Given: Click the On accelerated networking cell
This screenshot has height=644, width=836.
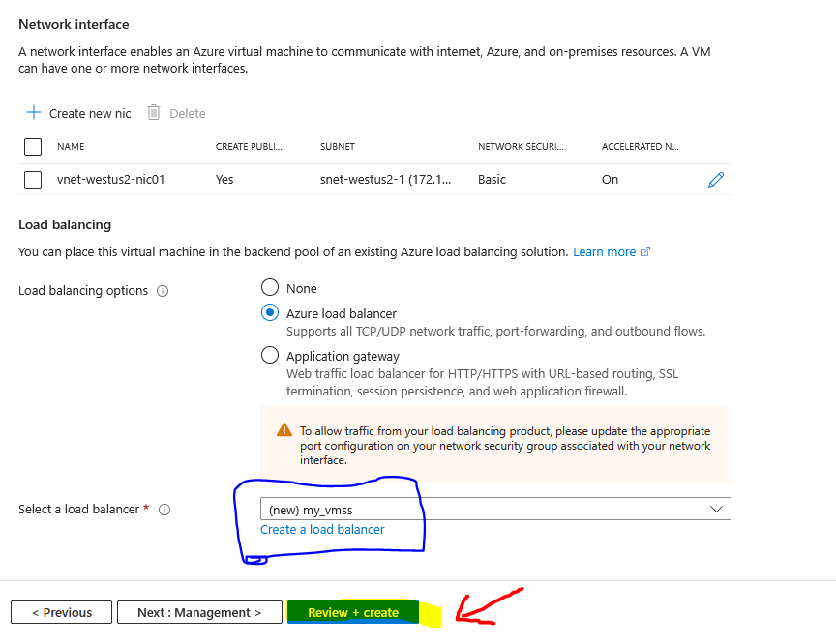Looking at the screenshot, I should point(610,180).
